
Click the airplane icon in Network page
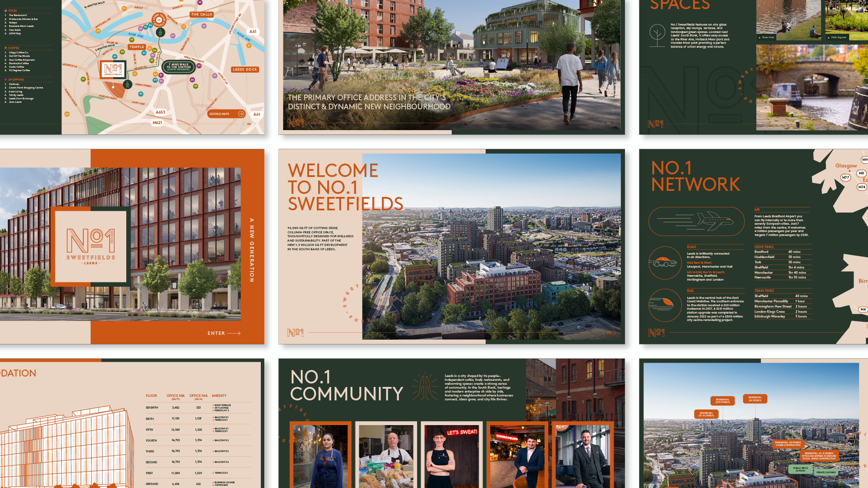tap(714, 220)
